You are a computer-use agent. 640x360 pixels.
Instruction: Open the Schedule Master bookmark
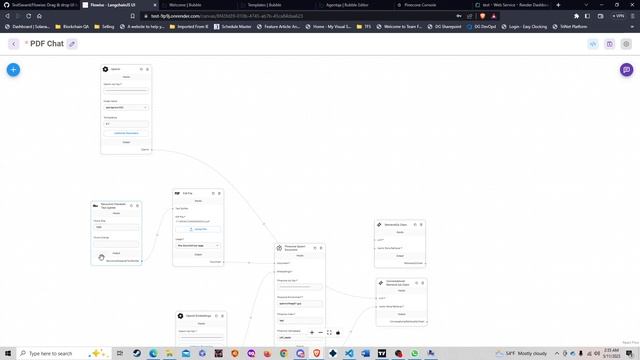(x=233, y=27)
